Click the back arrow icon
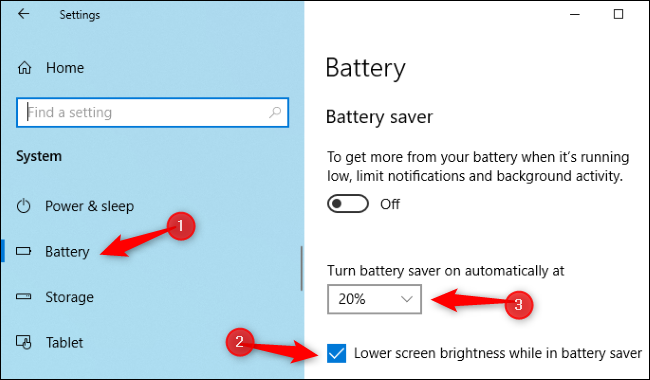 coord(24,14)
